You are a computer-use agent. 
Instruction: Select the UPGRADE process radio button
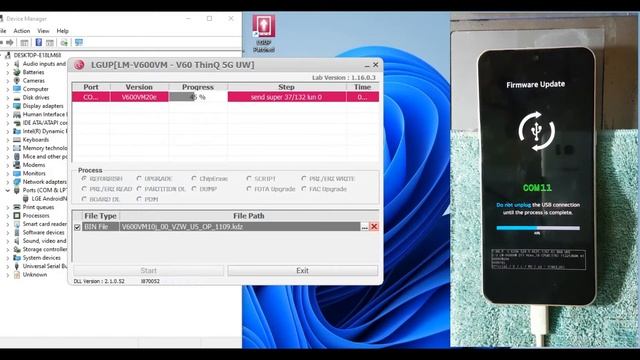tap(139, 179)
